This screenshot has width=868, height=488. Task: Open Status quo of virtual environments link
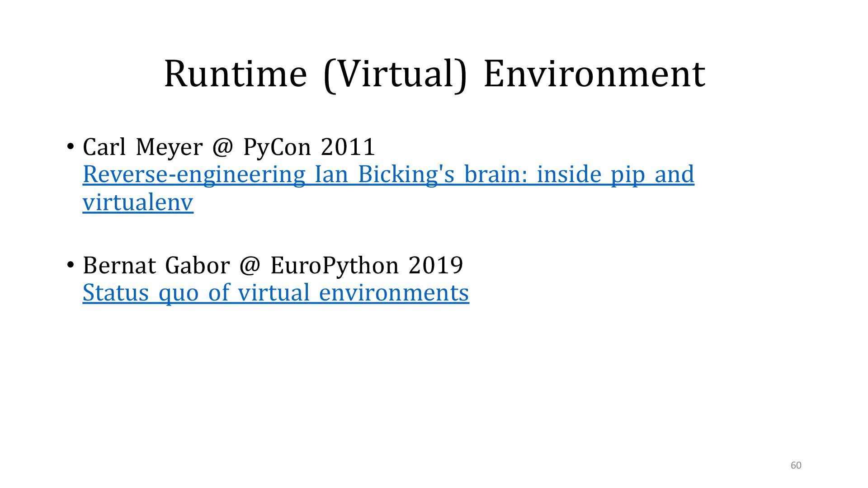pos(276,293)
